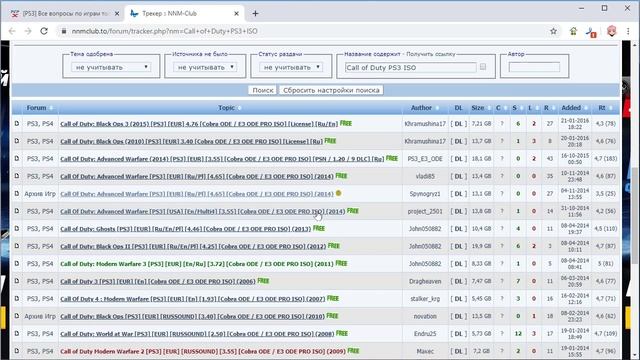Open author Khramushina17 in the Black Ops 3 row

425,124
